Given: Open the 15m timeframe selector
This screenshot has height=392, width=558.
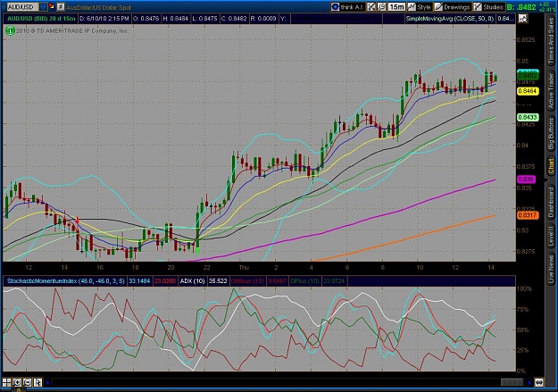Looking at the screenshot, I should pyautogui.click(x=396, y=7).
